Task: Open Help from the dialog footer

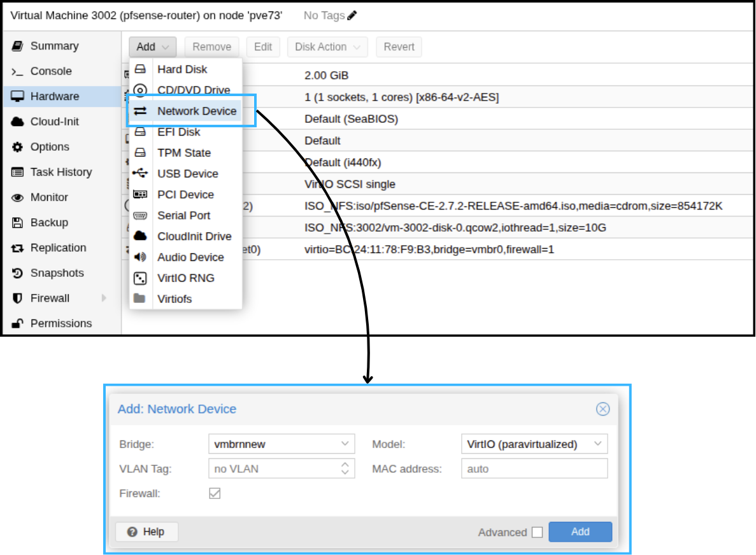Action: click(146, 531)
